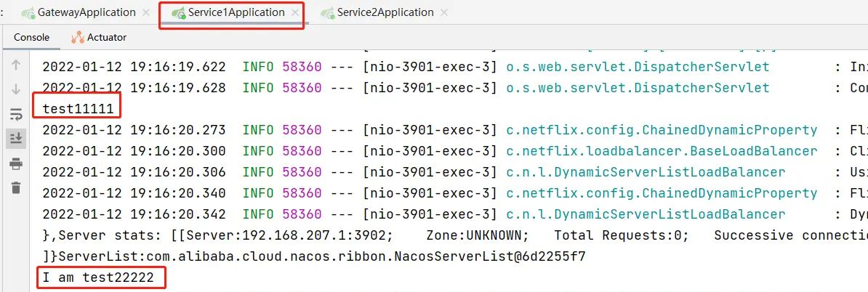The image size is (868, 292).
Task: Switch to the GatewayApplication run tab
Action: pyautogui.click(x=87, y=12)
